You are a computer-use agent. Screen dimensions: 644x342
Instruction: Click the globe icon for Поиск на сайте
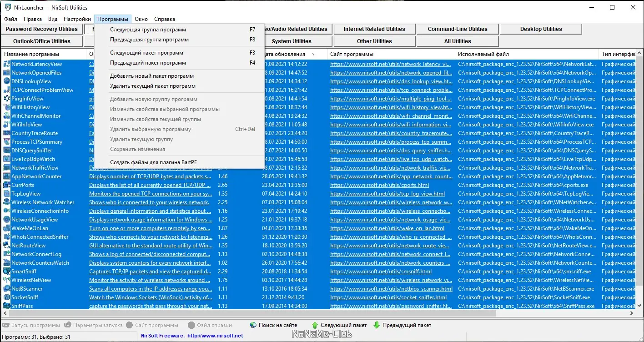click(x=253, y=325)
